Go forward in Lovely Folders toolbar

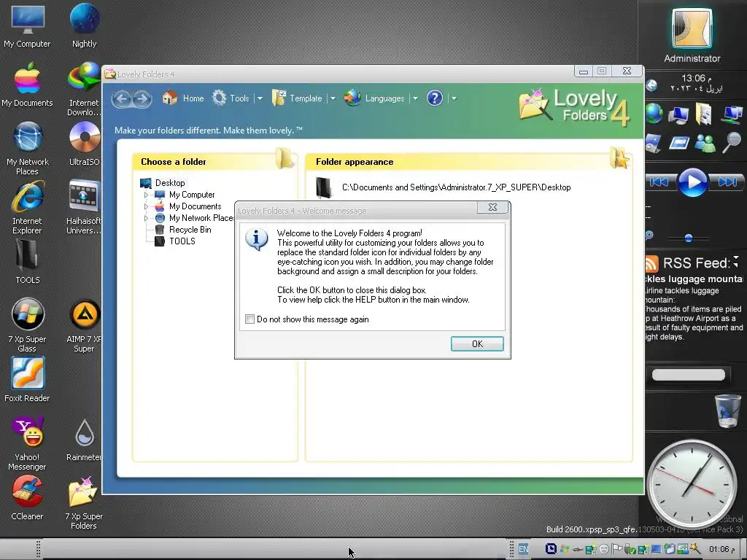pos(142,98)
